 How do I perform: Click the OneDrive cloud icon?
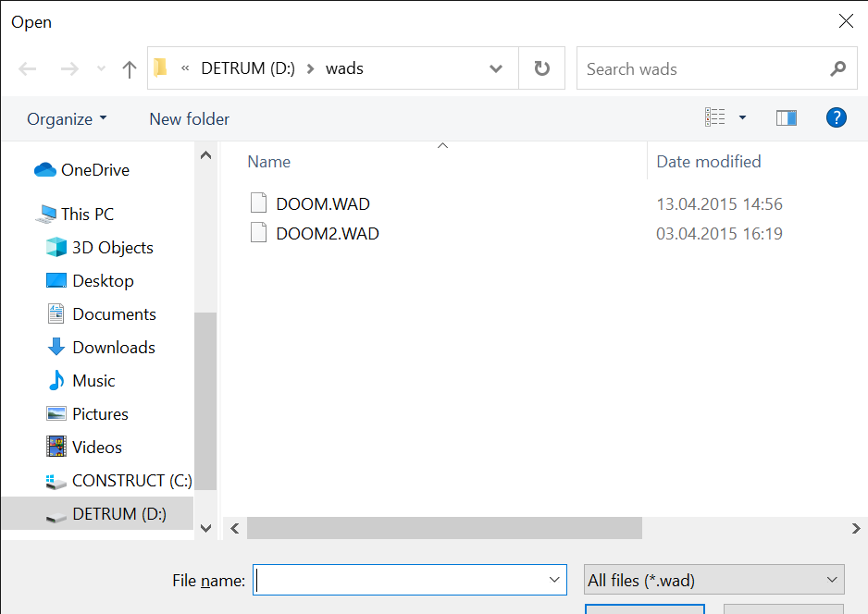[45, 170]
